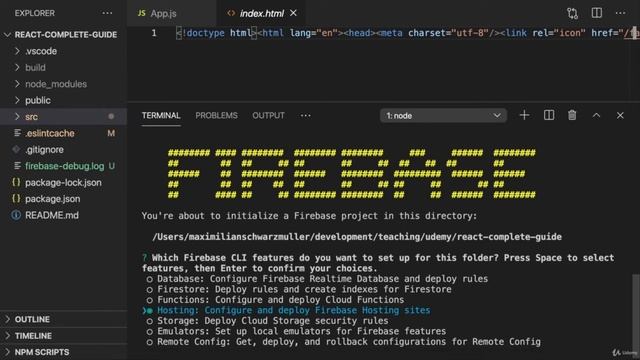The height and width of the screenshot is (360, 640).
Task: Switch to the PROBLEMS panel tab
Action: pos(216,116)
